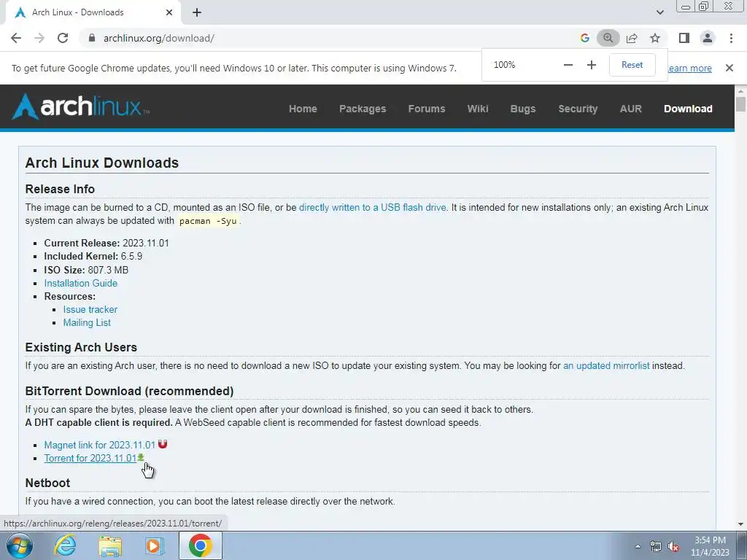Screen dimensions: 747x560
Task: Increase zoom with the plus button
Action: pos(591,65)
